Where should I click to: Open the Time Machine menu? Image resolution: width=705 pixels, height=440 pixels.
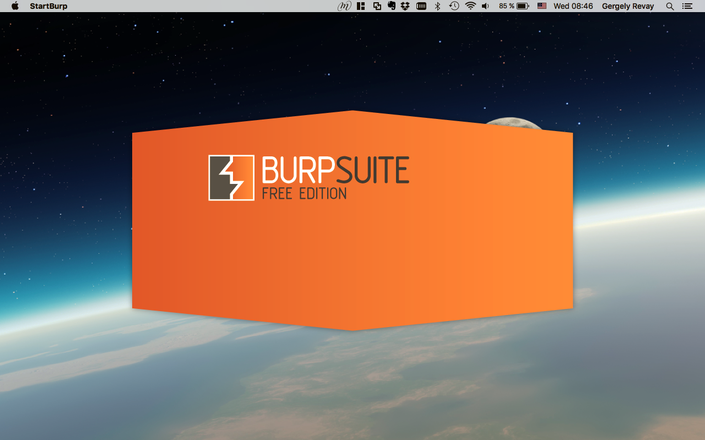point(454,6)
